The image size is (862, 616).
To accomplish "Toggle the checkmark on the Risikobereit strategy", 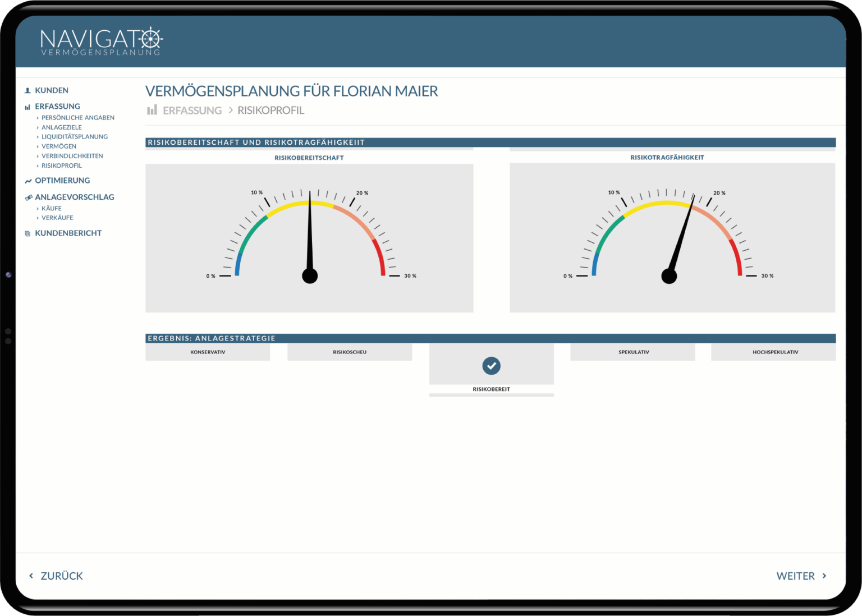I will (x=491, y=366).
